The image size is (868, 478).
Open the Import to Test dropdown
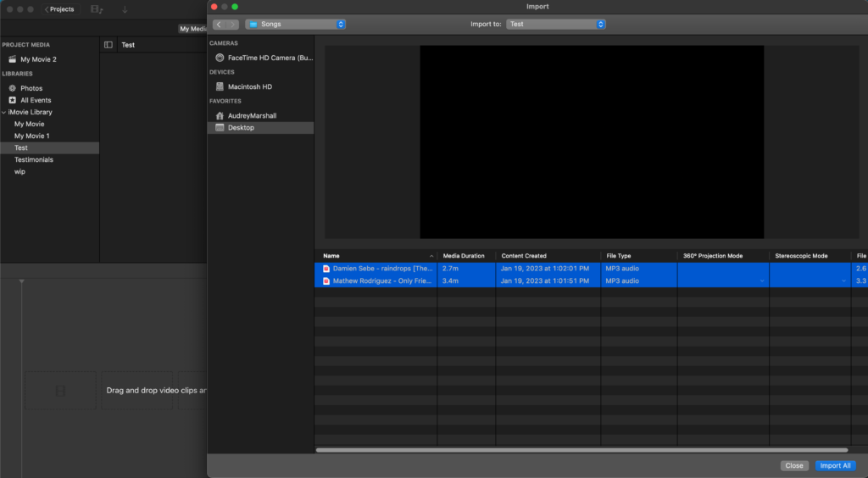555,25
